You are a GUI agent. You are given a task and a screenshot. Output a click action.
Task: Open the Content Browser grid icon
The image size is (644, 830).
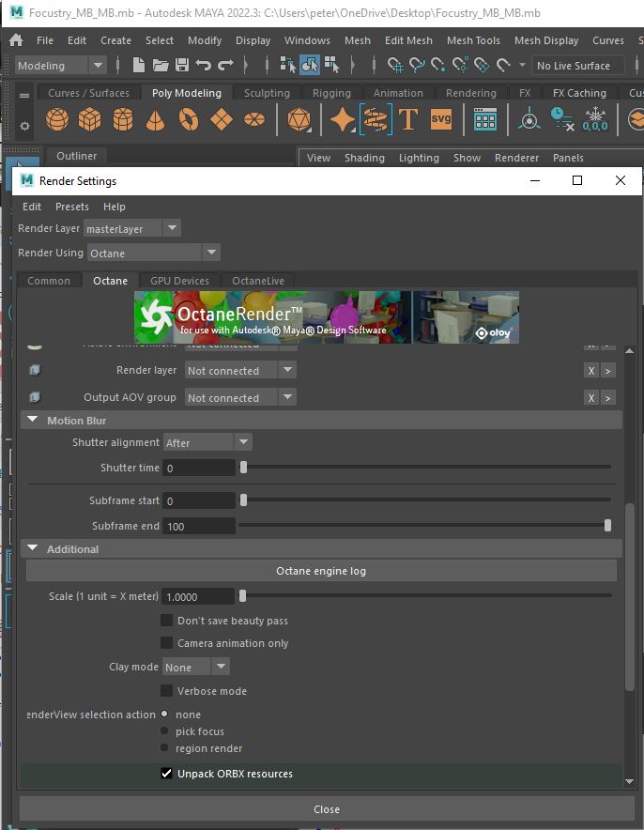pos(484,119)
